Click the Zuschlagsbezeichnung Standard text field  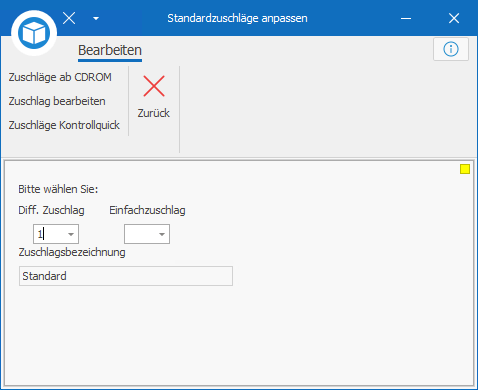click(x=126, y=276)
